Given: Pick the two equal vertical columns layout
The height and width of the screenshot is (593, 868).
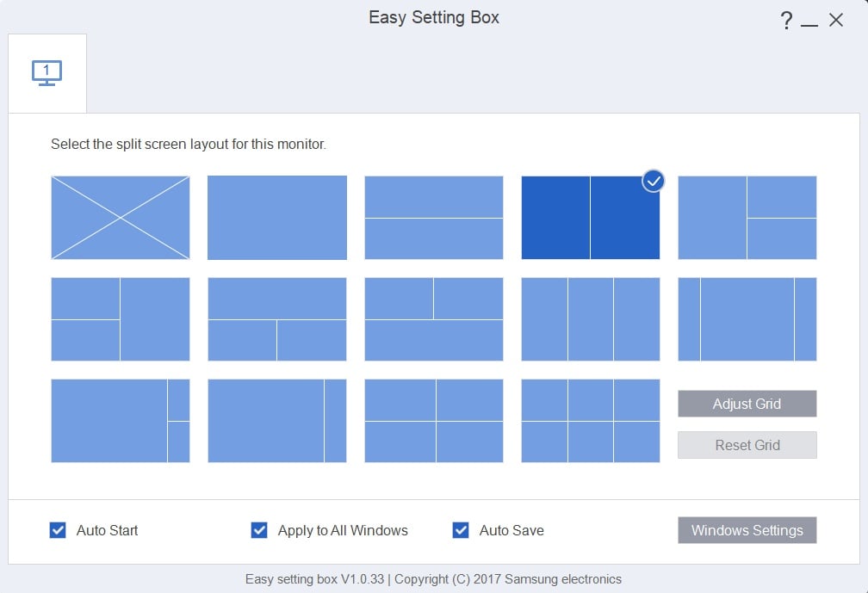Looking at the screenshot, I should click(x=591, y=218).
